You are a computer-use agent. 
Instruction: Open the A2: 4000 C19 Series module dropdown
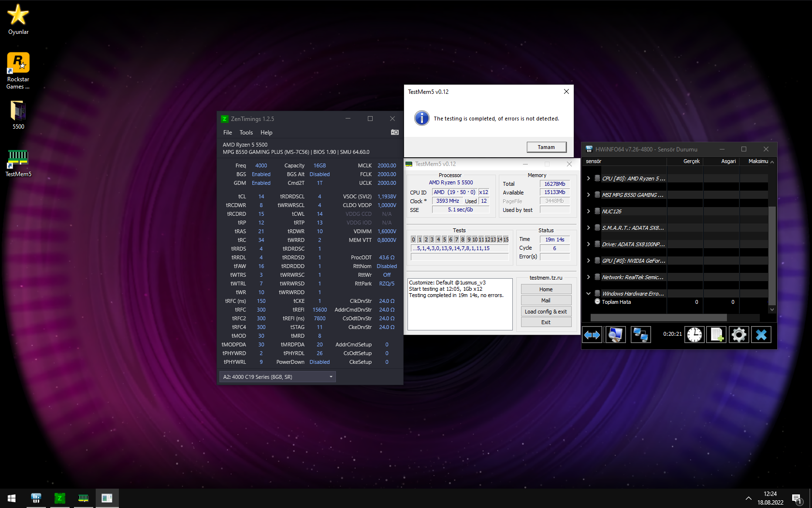point(277,377)
